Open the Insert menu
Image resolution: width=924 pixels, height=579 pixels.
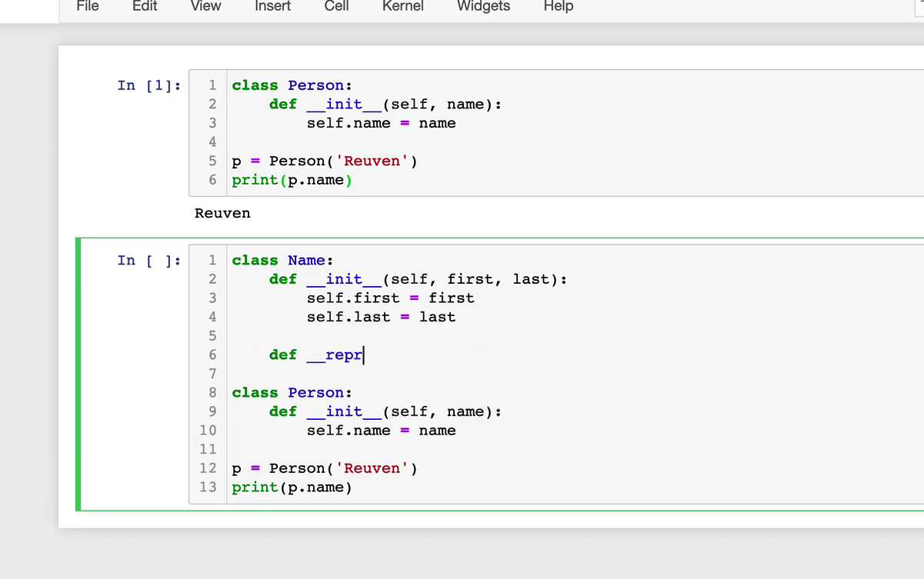tap(272, 7)
